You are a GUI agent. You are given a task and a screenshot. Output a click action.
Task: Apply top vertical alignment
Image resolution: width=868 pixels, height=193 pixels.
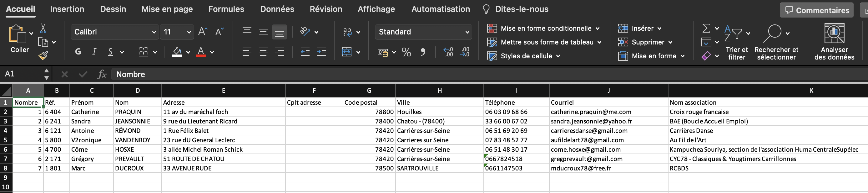click(247, 32)
